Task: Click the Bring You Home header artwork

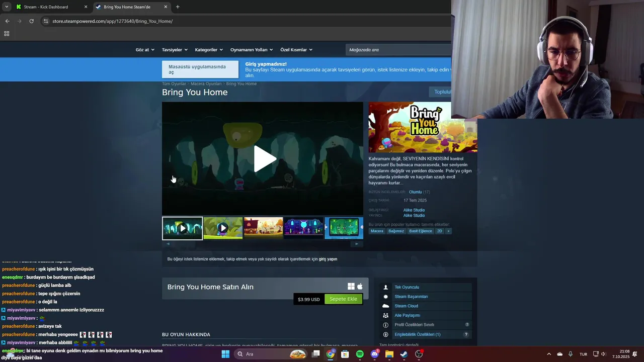Action: (423, 127)
